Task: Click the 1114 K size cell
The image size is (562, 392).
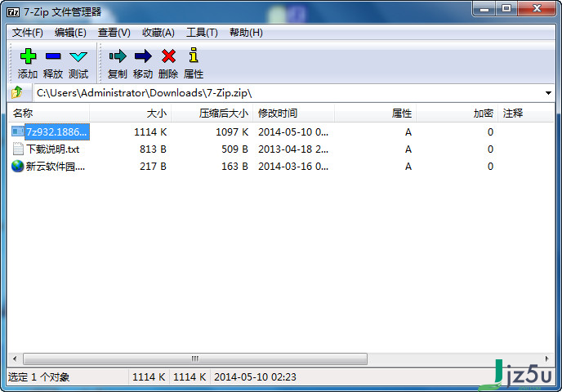Action: [150, 132]
